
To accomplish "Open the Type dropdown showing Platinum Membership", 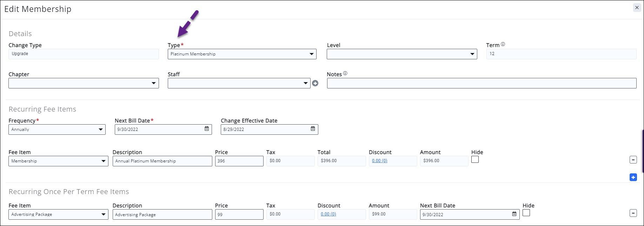I will pos(242,54).
